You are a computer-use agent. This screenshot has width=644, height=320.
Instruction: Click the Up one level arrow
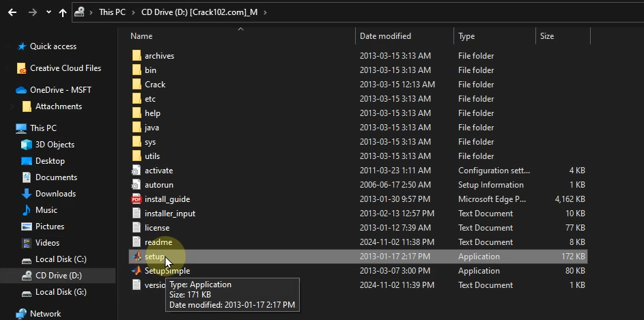point(63,12)
